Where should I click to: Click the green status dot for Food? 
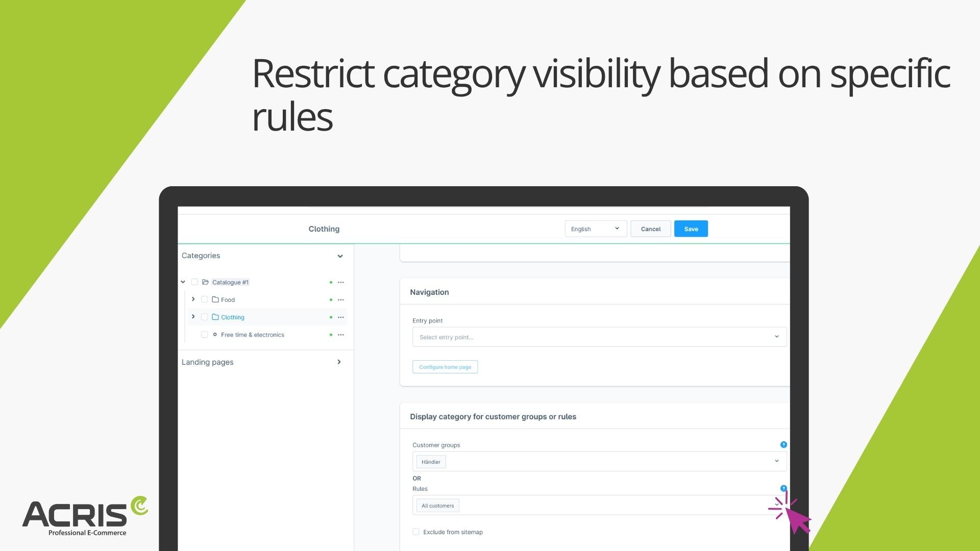tap(331, 300)
